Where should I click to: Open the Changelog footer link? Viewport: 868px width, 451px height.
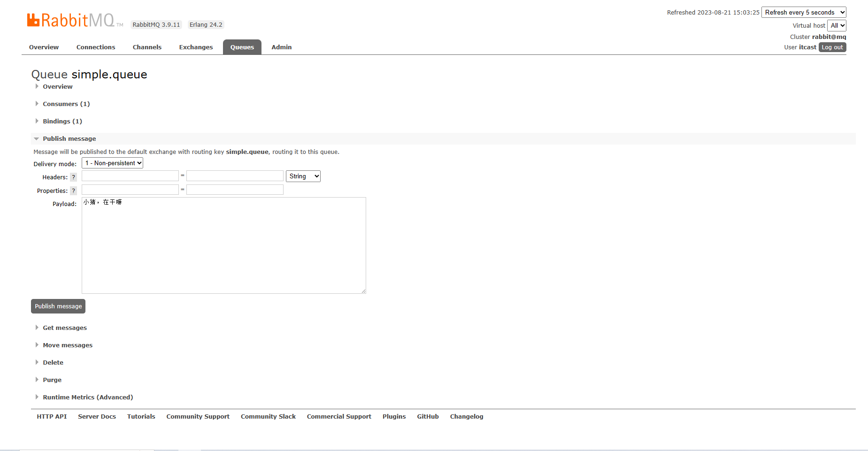tap(467, 416)
